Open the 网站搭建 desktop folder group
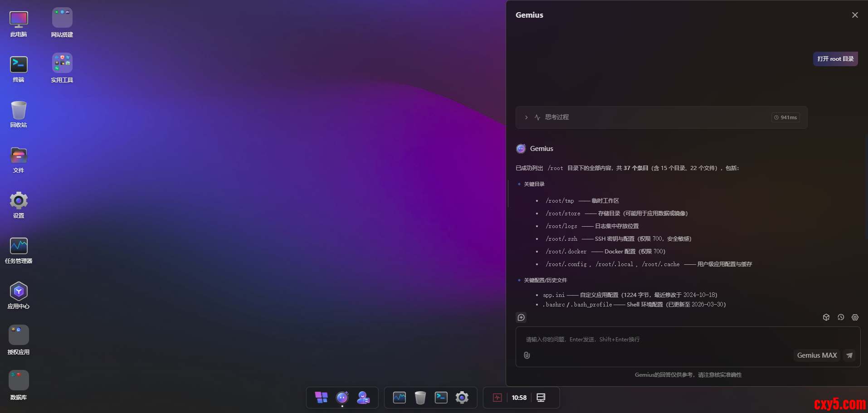The height and width of the screenshot is (413, 868). 62,18
